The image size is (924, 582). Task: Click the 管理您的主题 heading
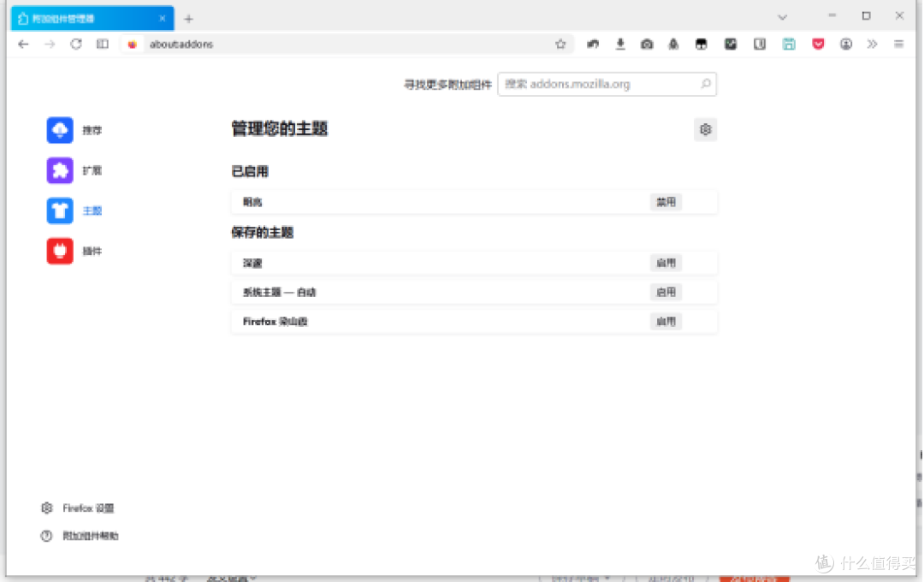pyautogui.click(x=279, y=128)
